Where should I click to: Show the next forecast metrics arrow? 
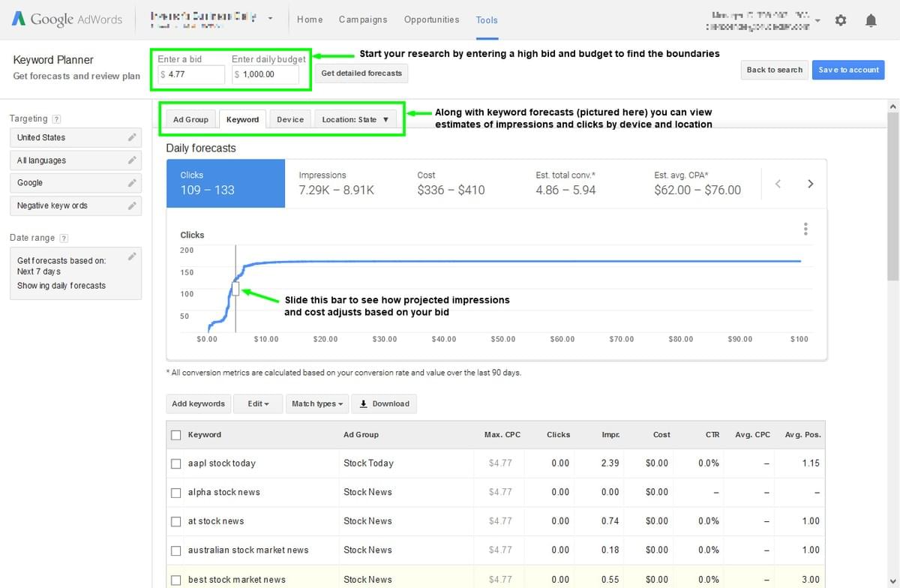click(810, 184)
